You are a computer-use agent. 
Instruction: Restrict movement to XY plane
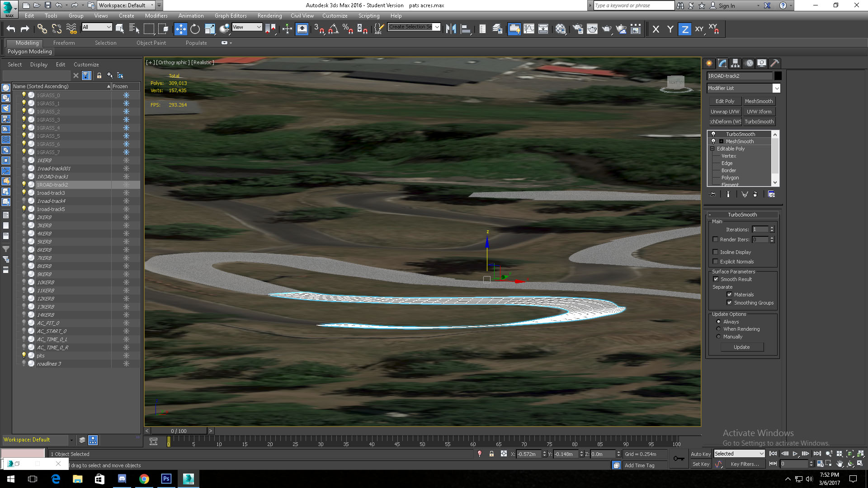pyautogui.click(x=699, y=29)
